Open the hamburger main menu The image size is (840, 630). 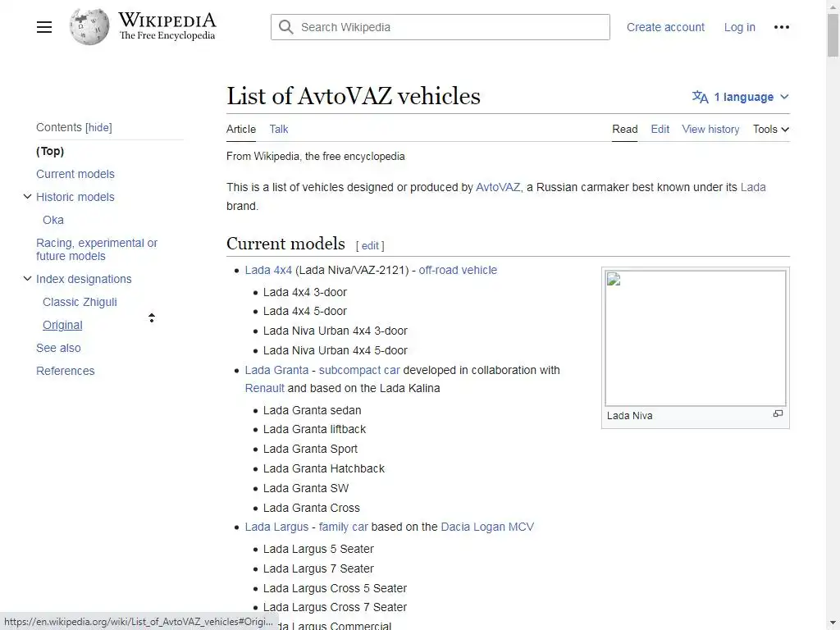pyautogui.click(x=44, y=27)
